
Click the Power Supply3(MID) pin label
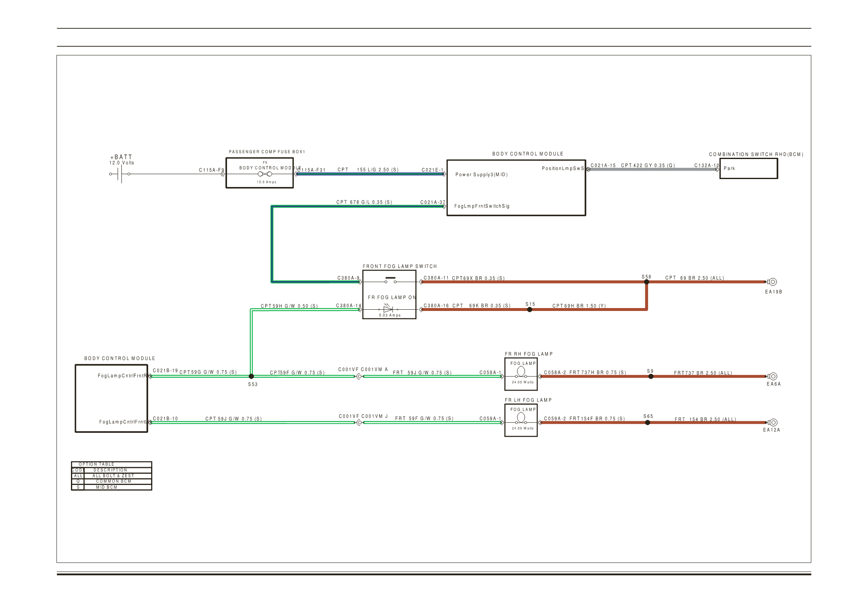[x=481, y=174]
